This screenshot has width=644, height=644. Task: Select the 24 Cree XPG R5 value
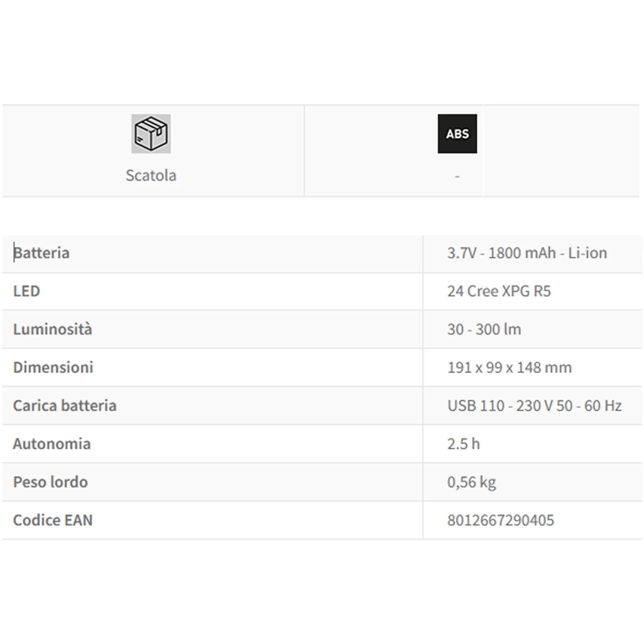499,291
